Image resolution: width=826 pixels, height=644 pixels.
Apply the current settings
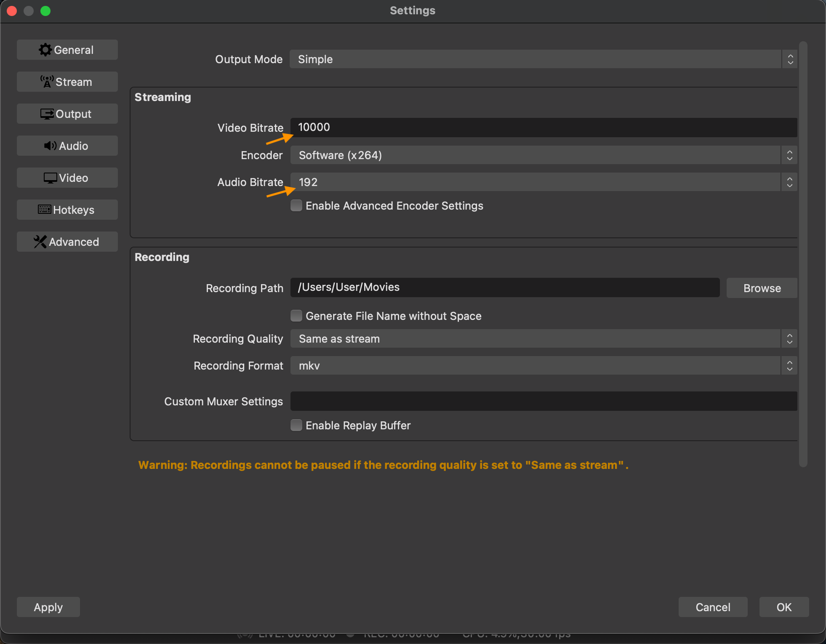click(x=48, y=607)
